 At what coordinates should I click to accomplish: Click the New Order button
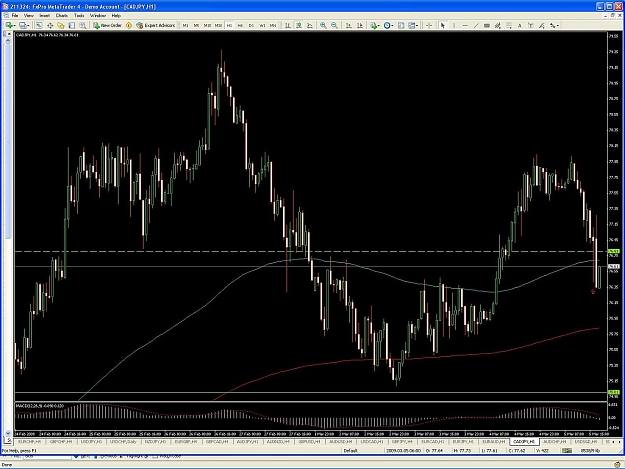[x=108, y=25]
